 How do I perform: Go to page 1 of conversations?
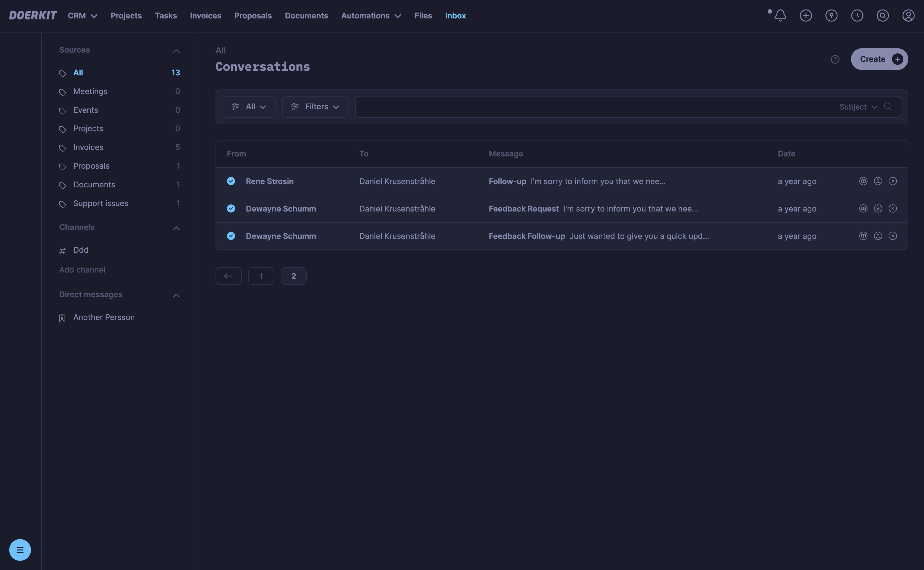pos(261,276)
